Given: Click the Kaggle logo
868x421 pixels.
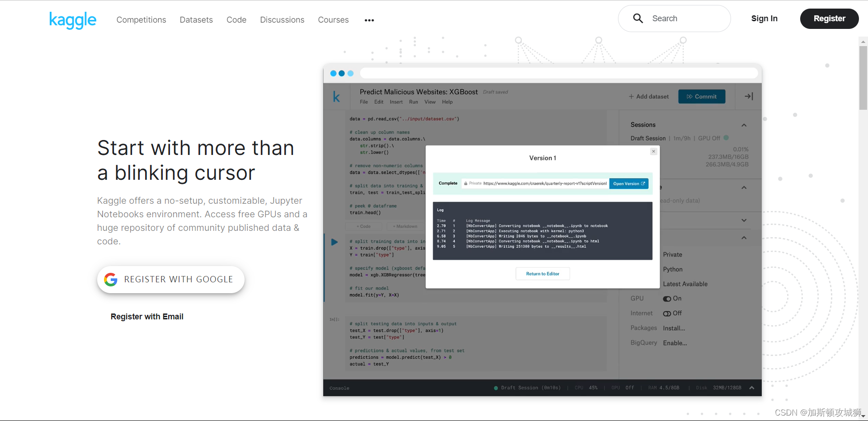Looking at the screenshot, I should [x=73, y=20].
